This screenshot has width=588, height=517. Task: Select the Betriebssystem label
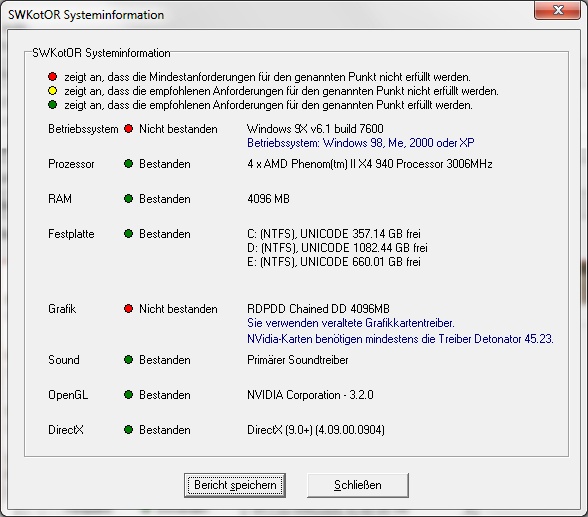click(83, 129)
